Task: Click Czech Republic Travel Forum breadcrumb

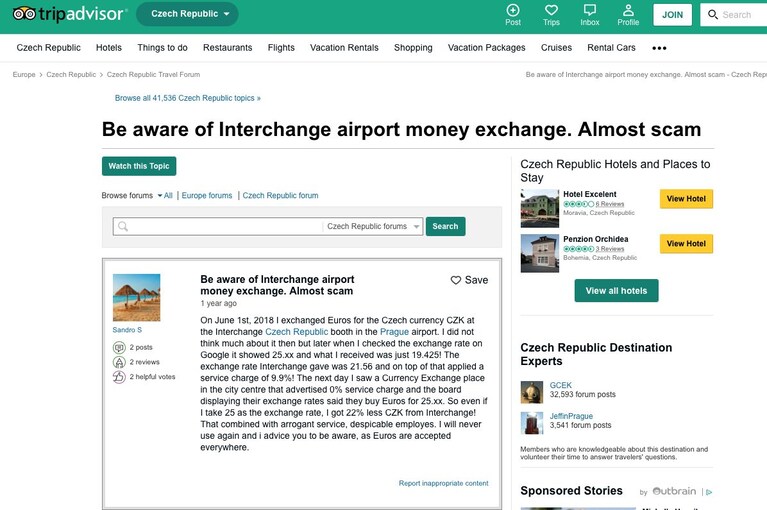Action: (153, 75)
